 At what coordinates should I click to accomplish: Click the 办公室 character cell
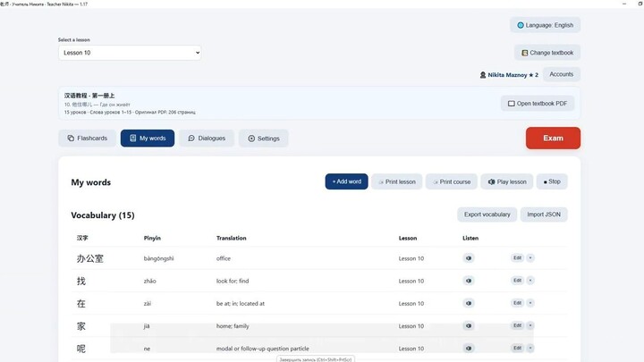tap(90, 258)
